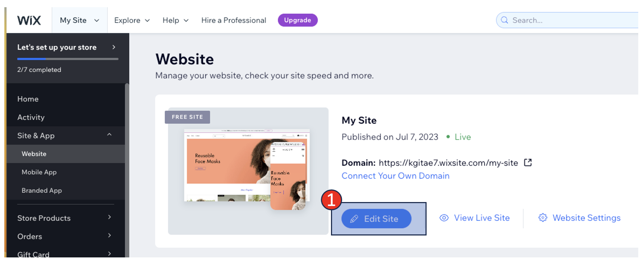Click Connect Your Own Domain link
The height and width of the screenshot is (261, 644).
point(395,176)
